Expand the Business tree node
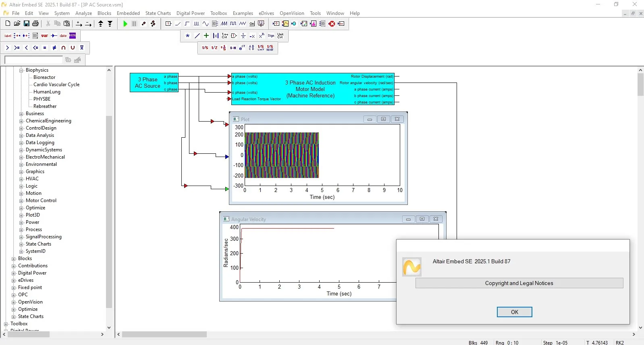The height and width of the screenshot is (345, 644). point(21,114)
